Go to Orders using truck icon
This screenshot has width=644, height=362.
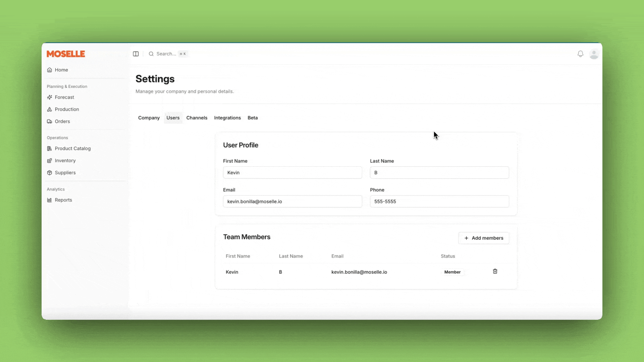click(50, 121)
